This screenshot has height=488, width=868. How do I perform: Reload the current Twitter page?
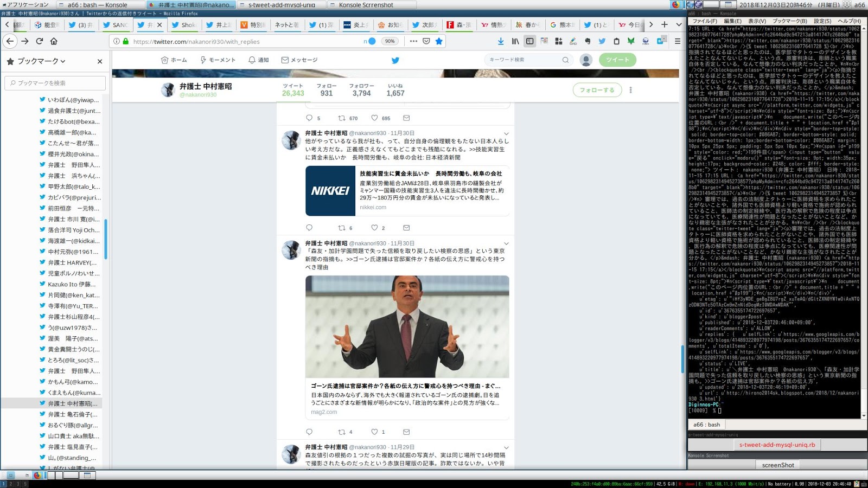pyautogui.click(x=40, y=41)
